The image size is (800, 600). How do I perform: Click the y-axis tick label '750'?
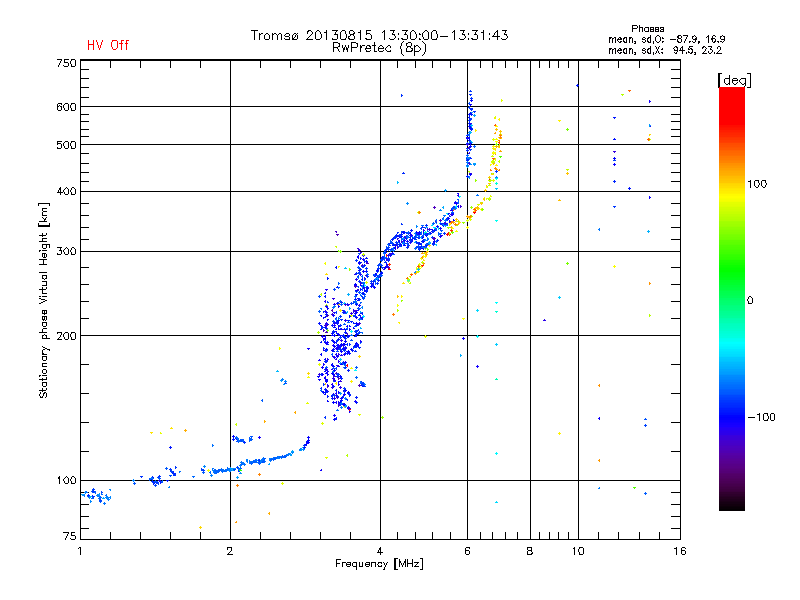67,63
